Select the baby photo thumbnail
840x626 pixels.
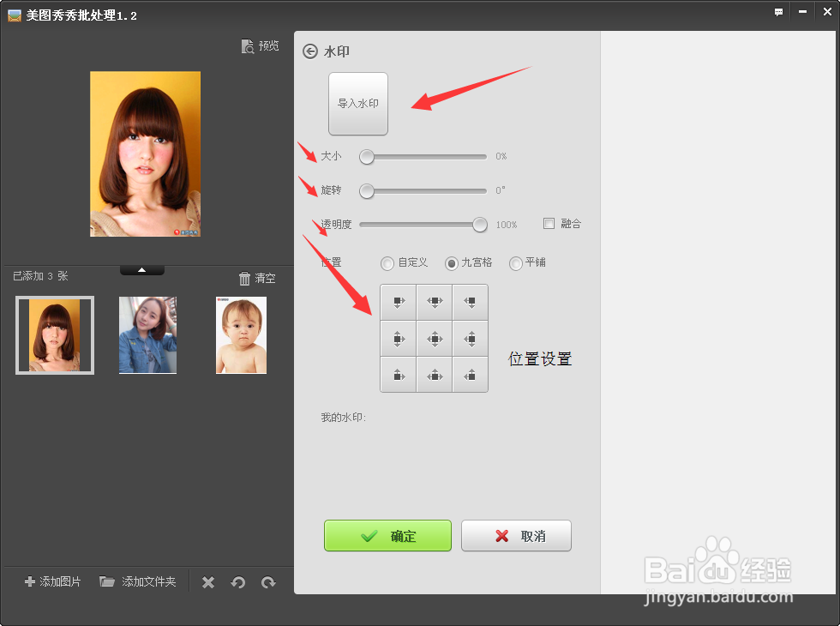(241, 334)
